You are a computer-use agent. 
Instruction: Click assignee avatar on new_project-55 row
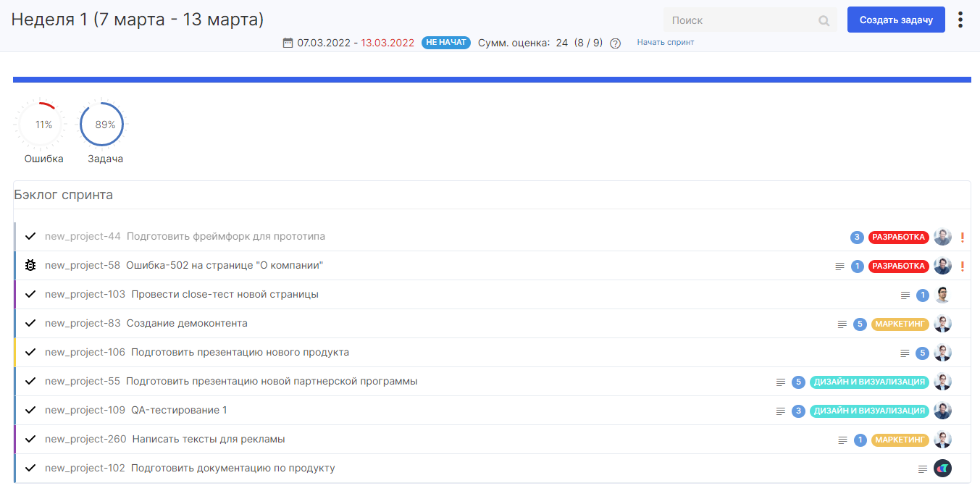pos(942,382)
